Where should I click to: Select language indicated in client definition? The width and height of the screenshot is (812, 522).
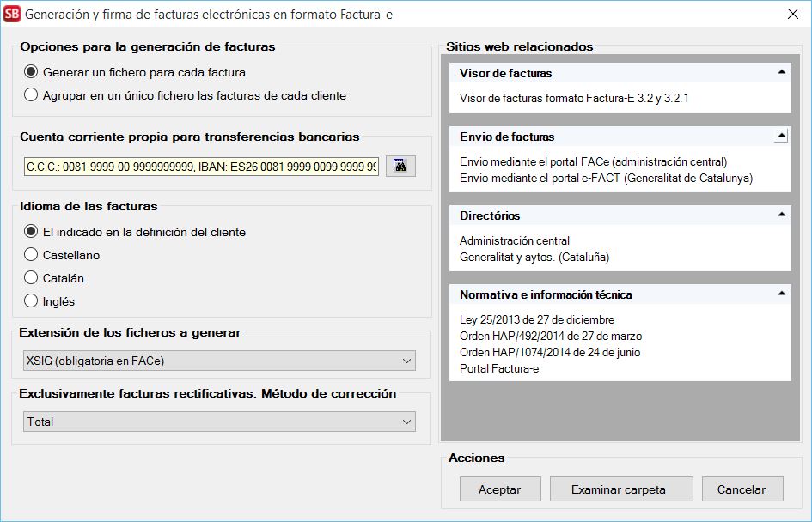click(x=32, y=232)
